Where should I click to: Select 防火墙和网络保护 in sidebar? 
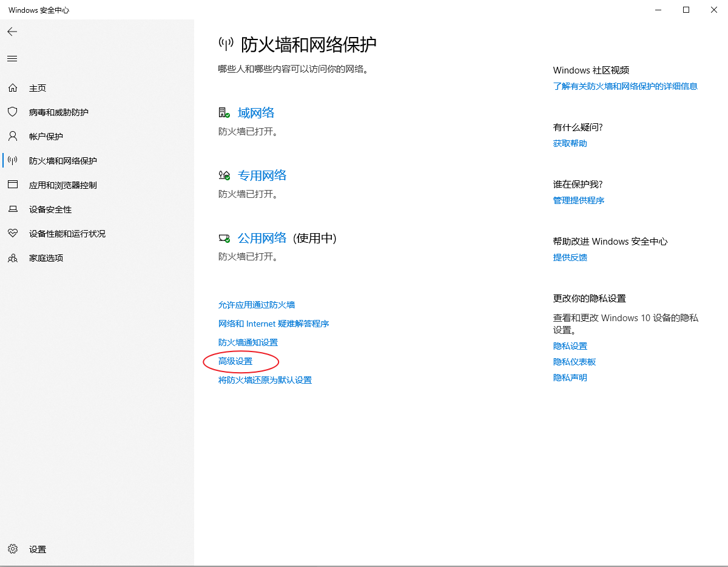pos(63,161)
